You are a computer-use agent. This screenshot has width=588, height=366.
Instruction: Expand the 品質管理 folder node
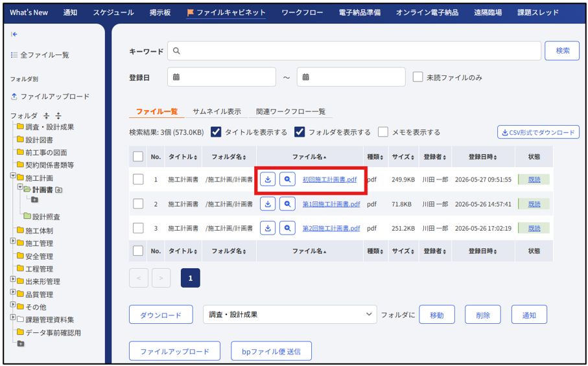tap(13, 292)
